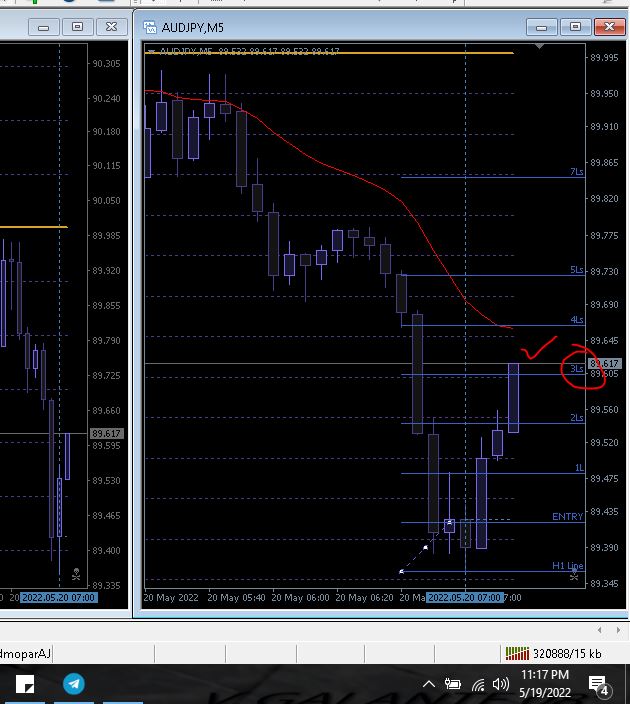Open Telegram from the taskbar
This screenshot has width=630, height=704.
tap(74, 684)
